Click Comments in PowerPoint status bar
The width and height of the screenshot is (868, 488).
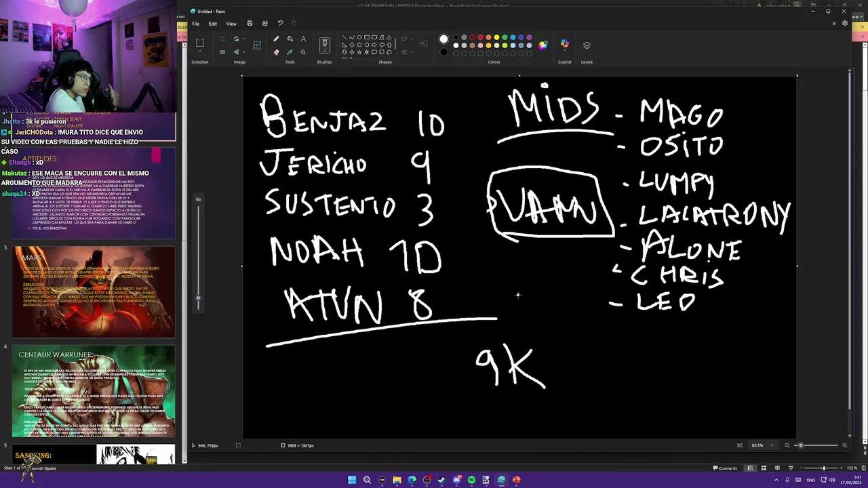pos(725,468)
